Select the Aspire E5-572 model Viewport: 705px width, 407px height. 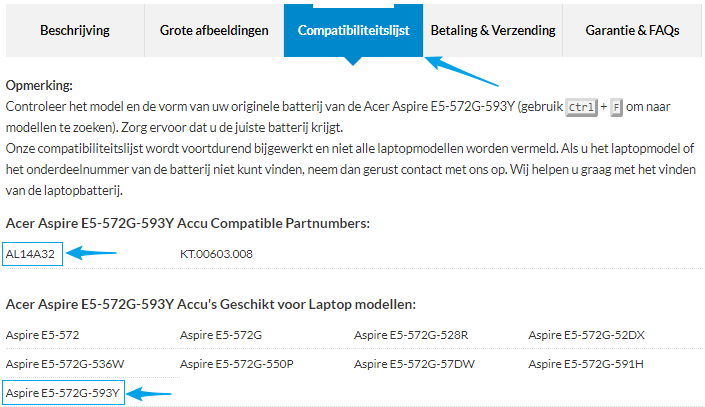[x=42, y=335]
